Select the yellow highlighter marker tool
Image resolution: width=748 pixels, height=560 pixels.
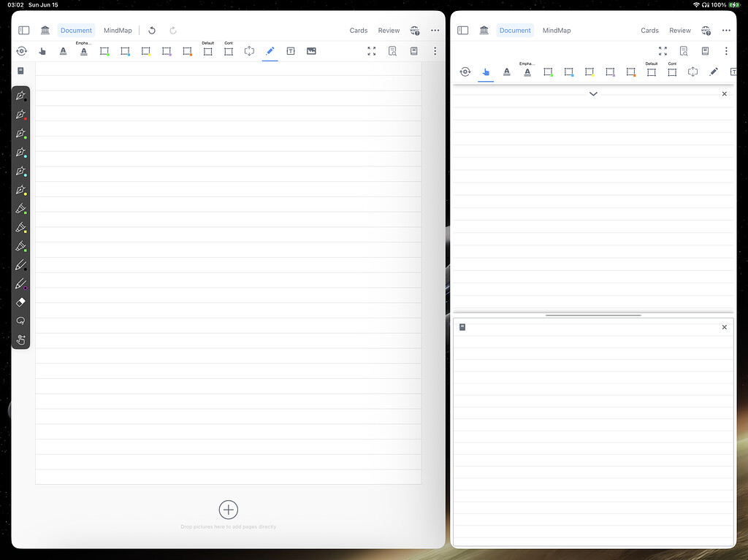(21, 227)
